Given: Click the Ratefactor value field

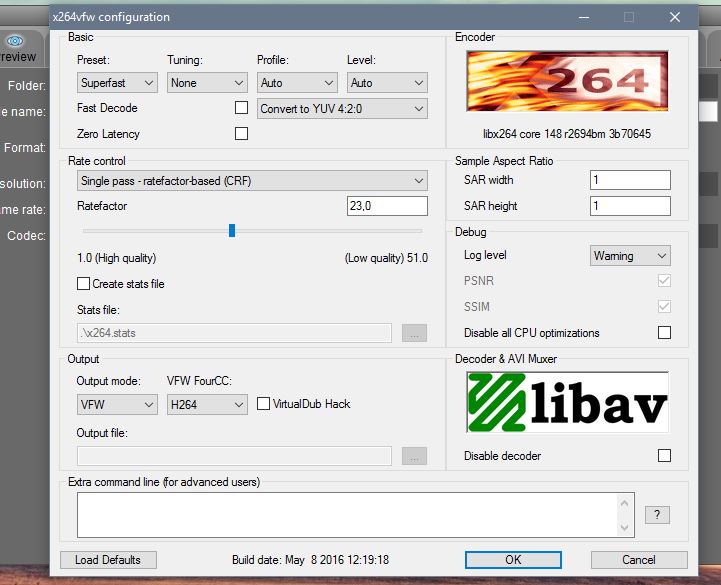Looking at the screenshot, I should 387,206.
